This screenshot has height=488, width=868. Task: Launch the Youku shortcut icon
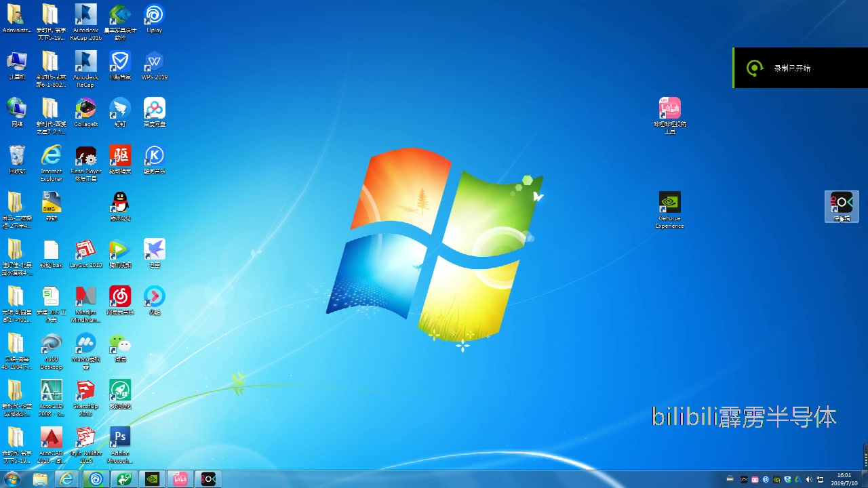click(154, 300)
